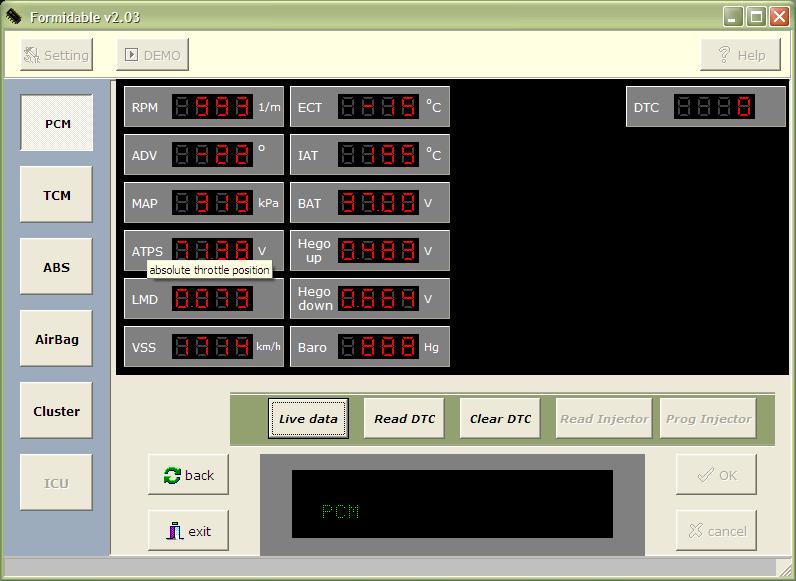Click the RPM gauge display
Screen dimensions: 796x581
click(x=212, y=107)
